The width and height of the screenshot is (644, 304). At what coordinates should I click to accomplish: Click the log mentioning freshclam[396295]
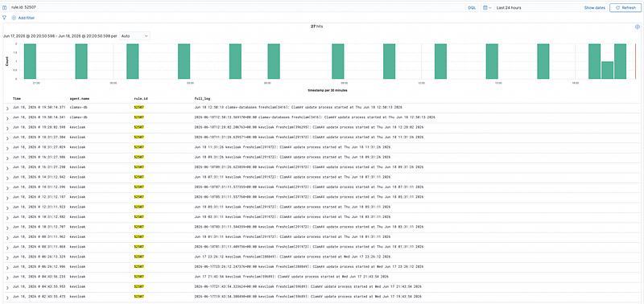(309, 127)
